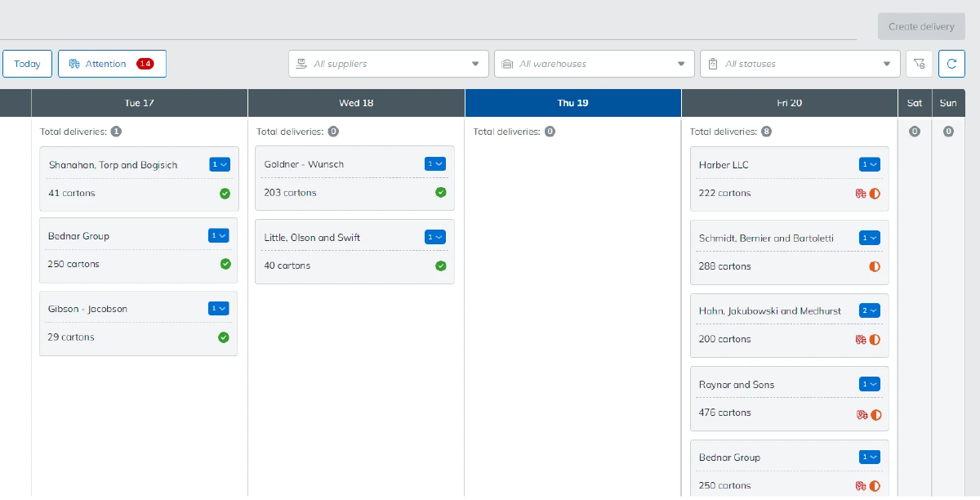
Task: Clear filters using the funnel icon
Action: coord(919,64)
